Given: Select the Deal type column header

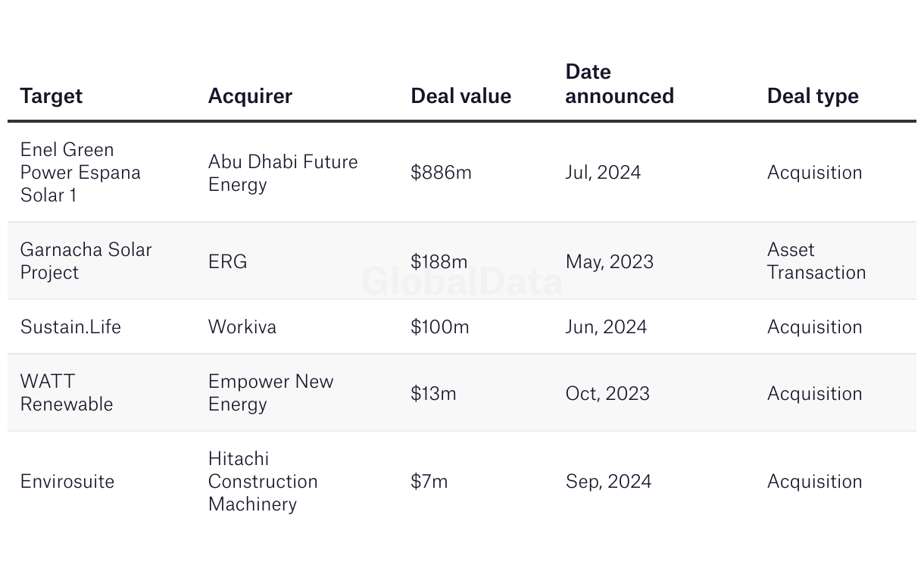Looking at the screenshot, I should click(x=813, y=96).
